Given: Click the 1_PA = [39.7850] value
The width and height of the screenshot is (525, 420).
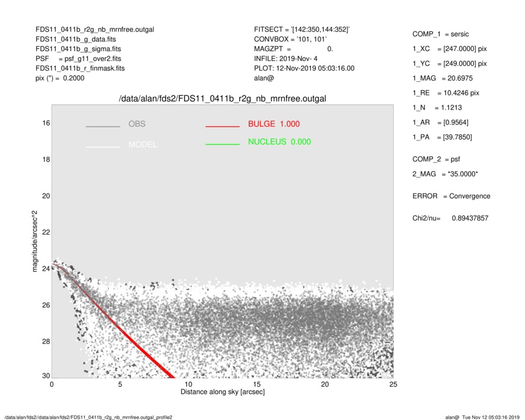Looking at the screenshot, I should click(x=442, y=137).
